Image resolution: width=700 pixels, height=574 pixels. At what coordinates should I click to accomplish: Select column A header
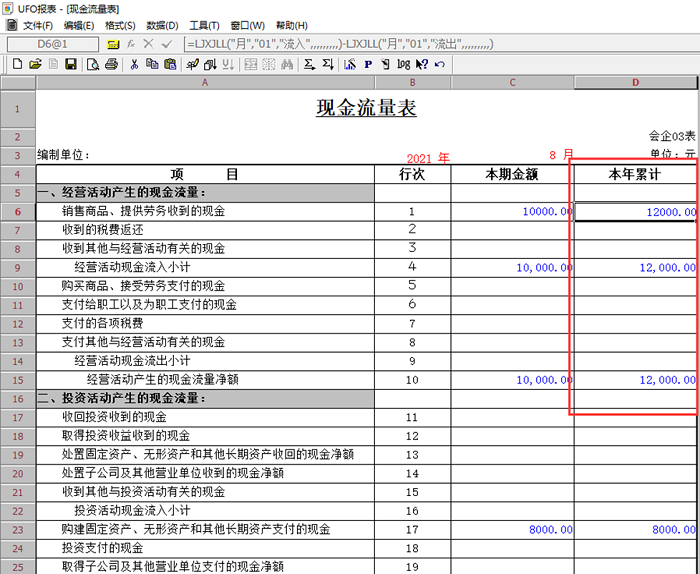coord(205,83)
